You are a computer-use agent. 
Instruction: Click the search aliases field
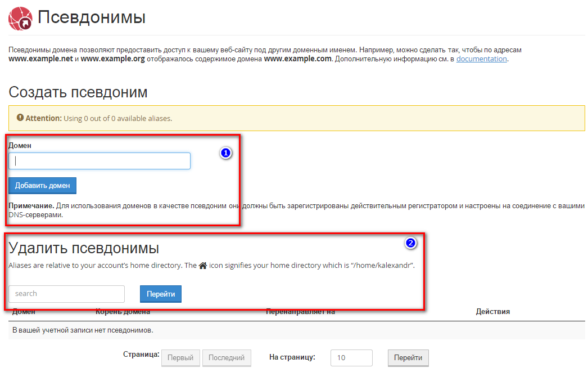coord(66,294)
